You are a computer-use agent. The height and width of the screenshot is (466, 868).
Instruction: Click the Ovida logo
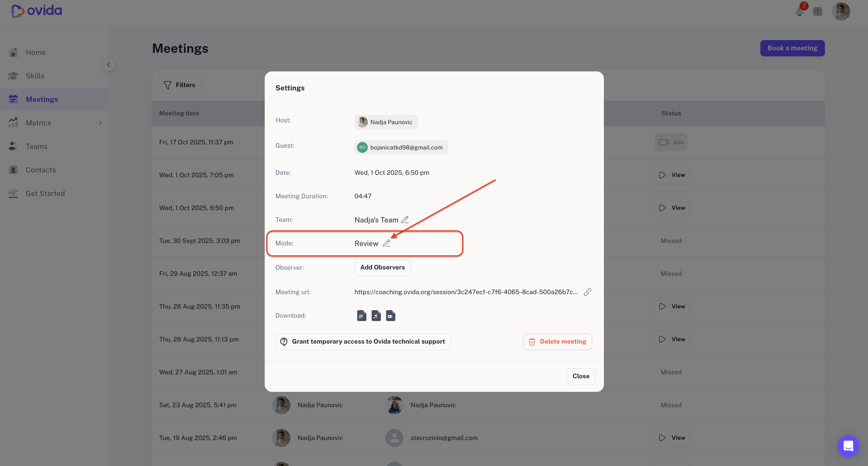pos(36,11)
